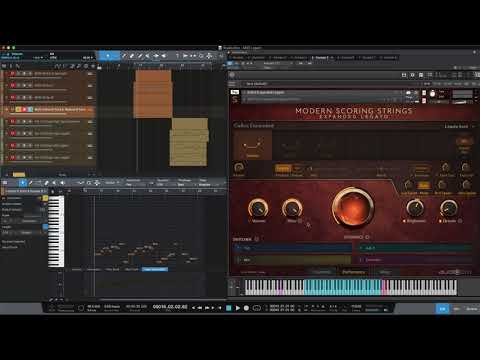
Task: Click the large Dynamics knob in the instrument
Action: [353, 207]
